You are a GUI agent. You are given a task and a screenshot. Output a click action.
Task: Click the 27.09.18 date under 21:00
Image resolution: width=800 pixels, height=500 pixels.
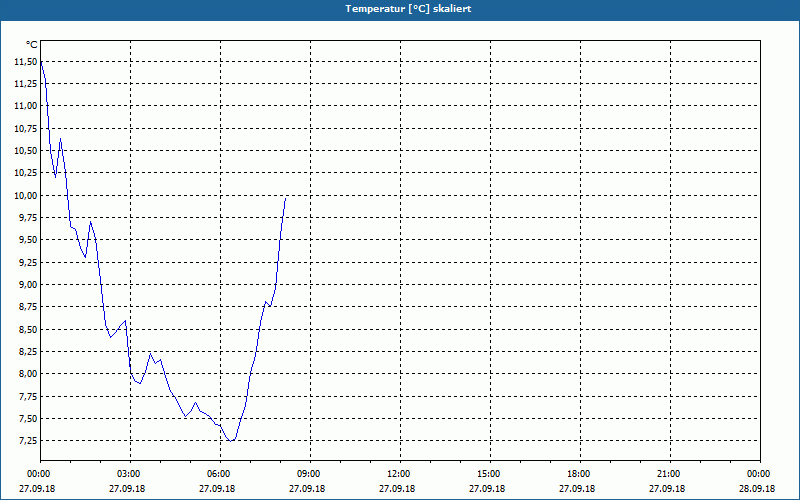click(x=667, y=488)
